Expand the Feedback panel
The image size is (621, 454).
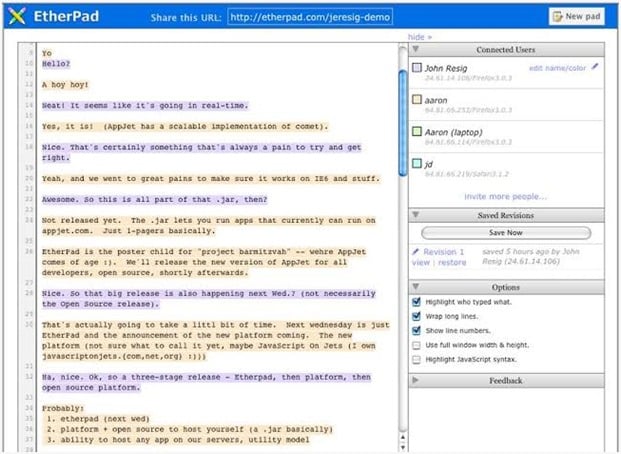(415, 380)
